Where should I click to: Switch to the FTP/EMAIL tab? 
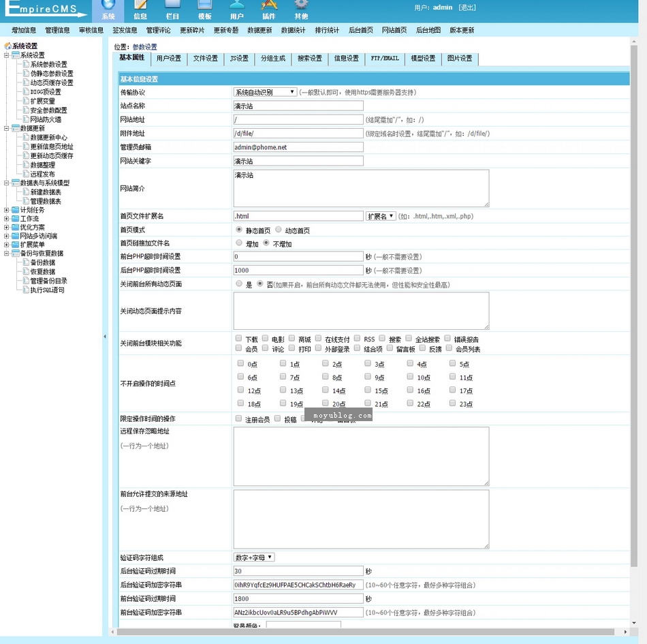point(385,59)
